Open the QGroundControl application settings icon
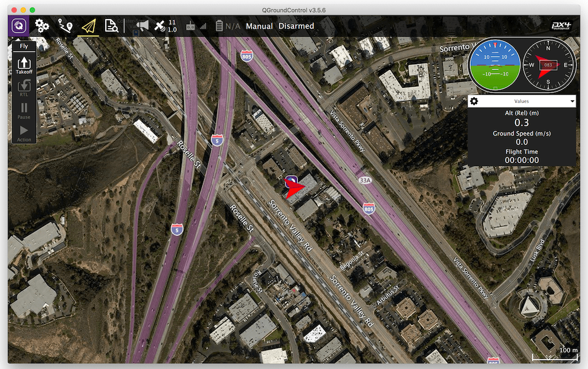Viewport: 588px width, 369px height. (x=19, y=26)
